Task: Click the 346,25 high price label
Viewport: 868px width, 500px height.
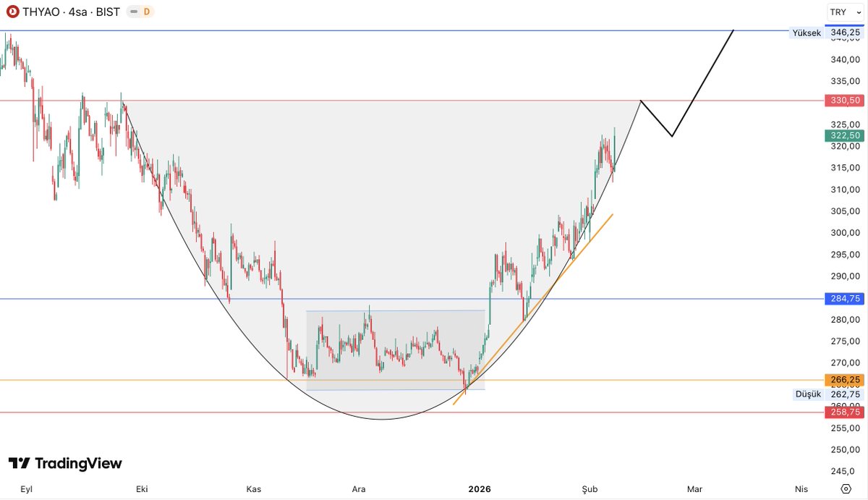Action: (845, 32)
